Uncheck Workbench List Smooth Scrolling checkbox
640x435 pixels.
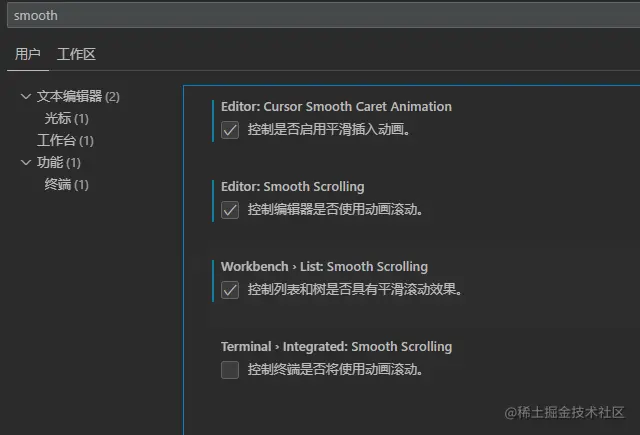230,290
